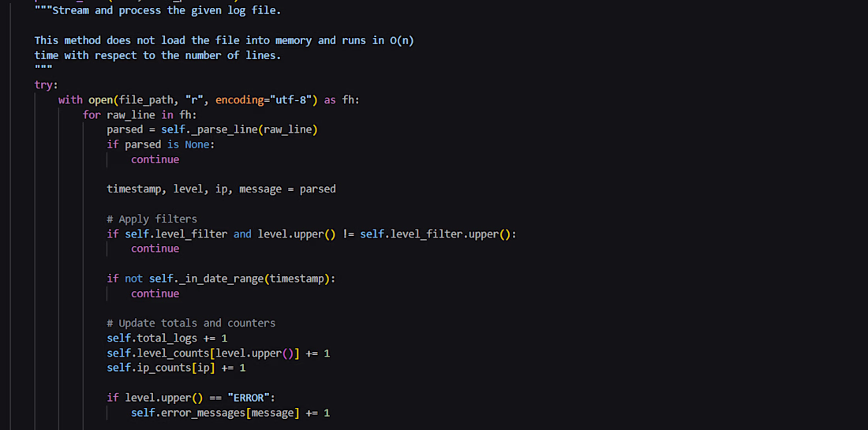Click the self.error_messages[message] line
The height and width of the screenshot is (430, 868).
(230, 413)
